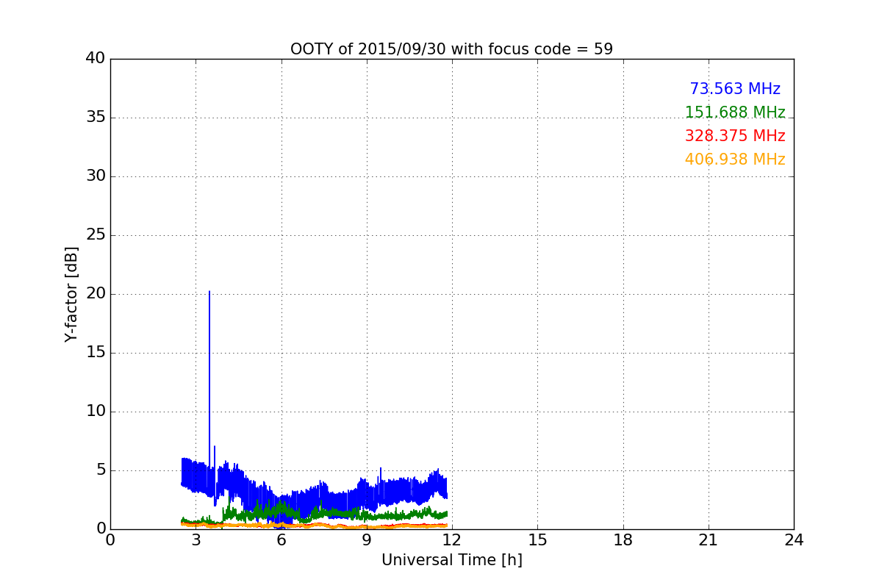The width and height of the screenshot is (882, 588).
Task: Click the "Universal Time [h]" axis label
Action: pyautogui.click(x=451, y=560)
